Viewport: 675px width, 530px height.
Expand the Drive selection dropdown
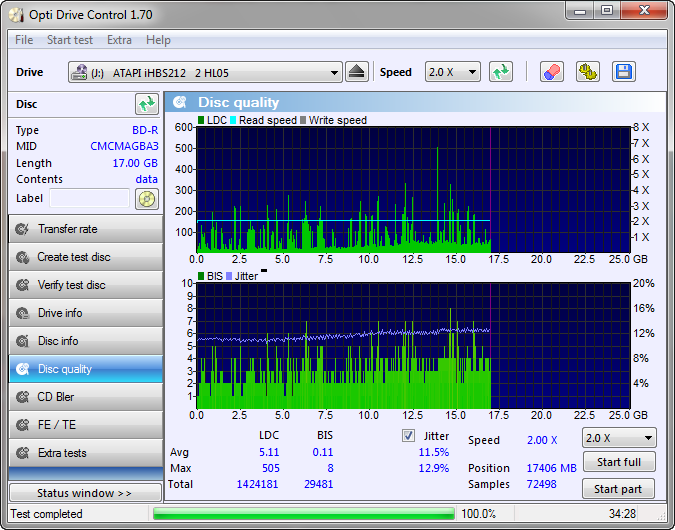coord(205,72)
